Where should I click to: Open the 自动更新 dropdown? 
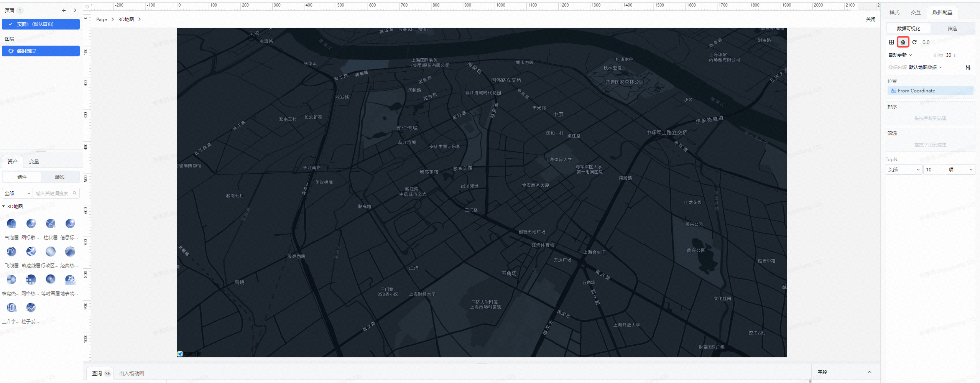900,55
